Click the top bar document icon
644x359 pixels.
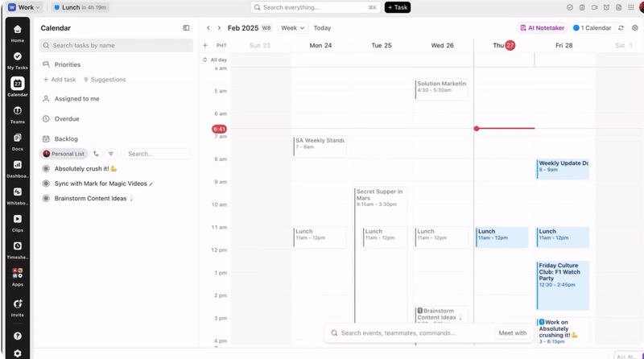pos(618,7)
